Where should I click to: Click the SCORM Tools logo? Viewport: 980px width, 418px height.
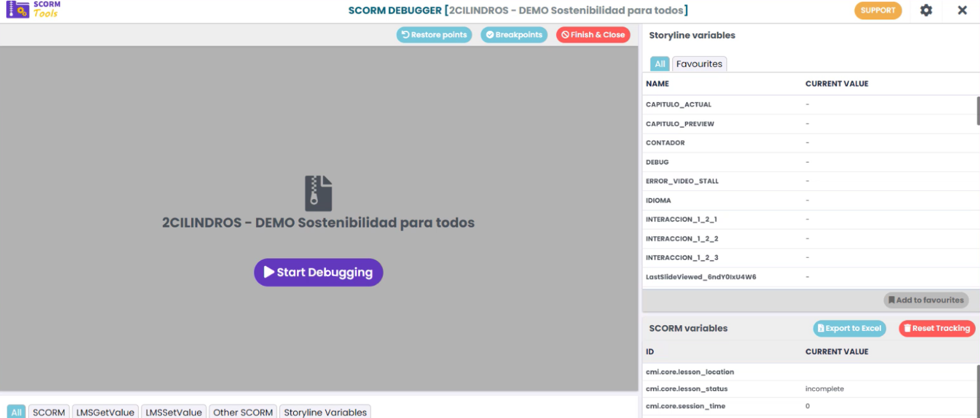click(33, 9)
